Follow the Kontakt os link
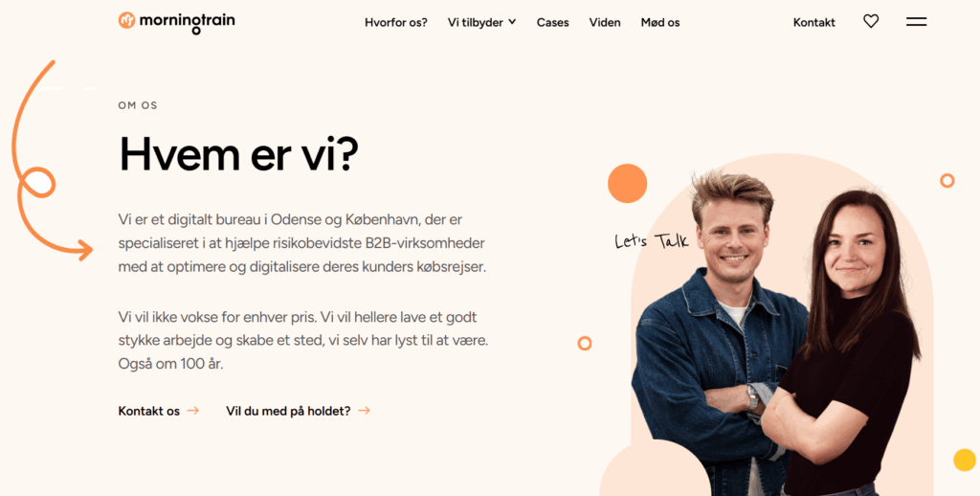The height and width of the screenshot is (496, 980). [x=148, y=411]
